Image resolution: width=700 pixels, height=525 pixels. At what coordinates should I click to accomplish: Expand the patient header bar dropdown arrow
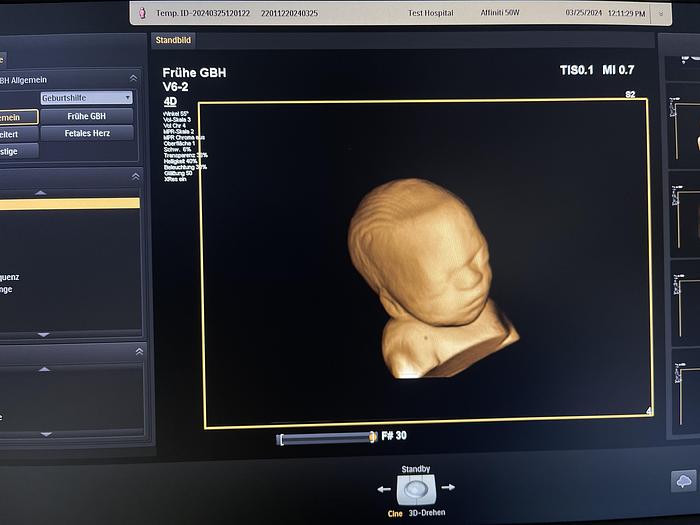tap(661, 14)
